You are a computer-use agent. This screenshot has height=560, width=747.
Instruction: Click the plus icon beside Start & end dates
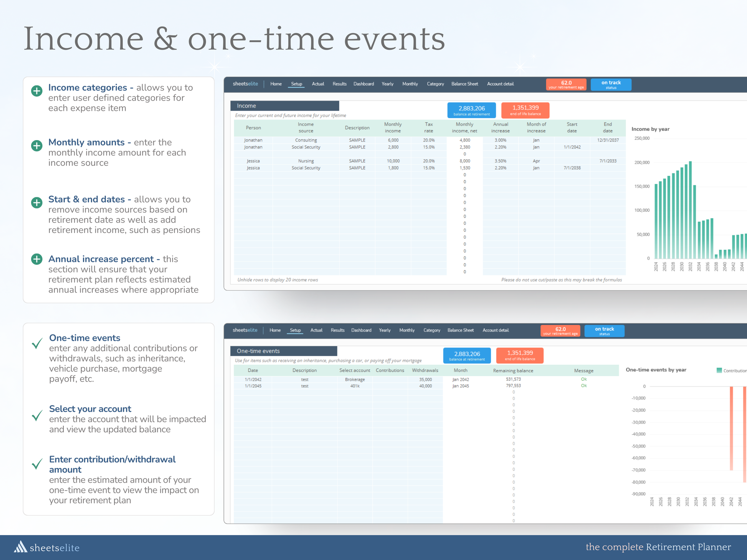pos(37,203)
